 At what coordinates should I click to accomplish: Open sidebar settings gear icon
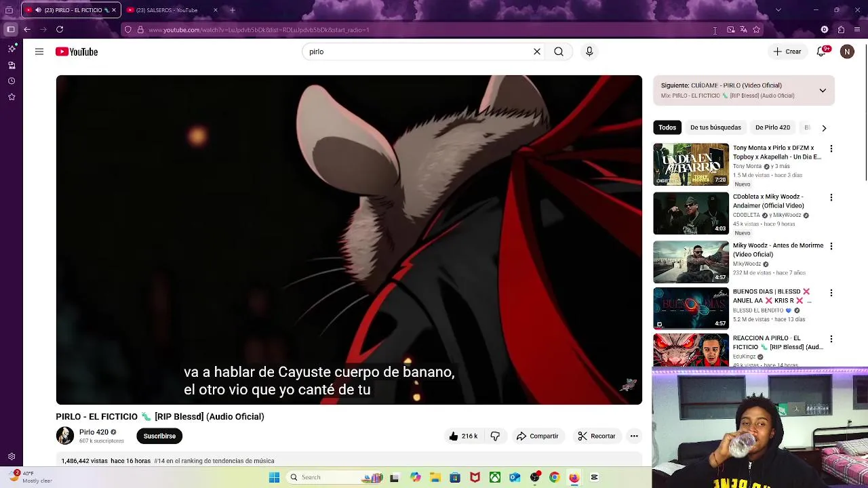[12, 457]
